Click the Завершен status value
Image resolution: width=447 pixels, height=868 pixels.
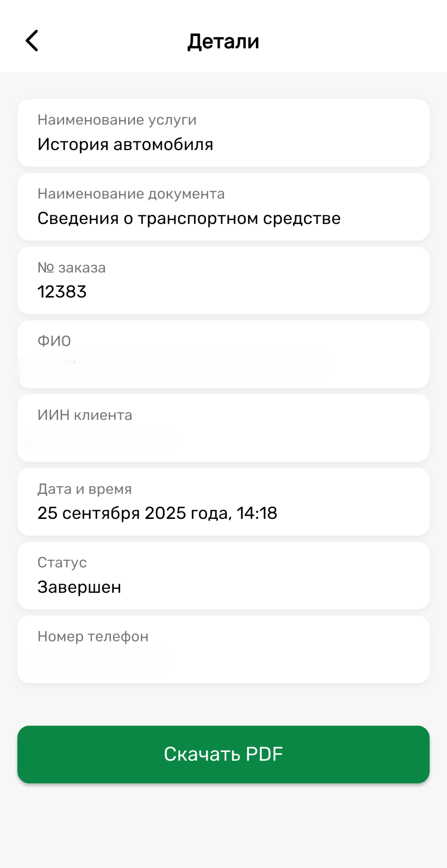[79, 587]
